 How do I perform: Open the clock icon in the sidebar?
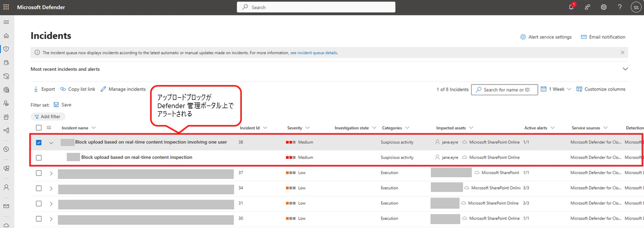click(6, 149)
